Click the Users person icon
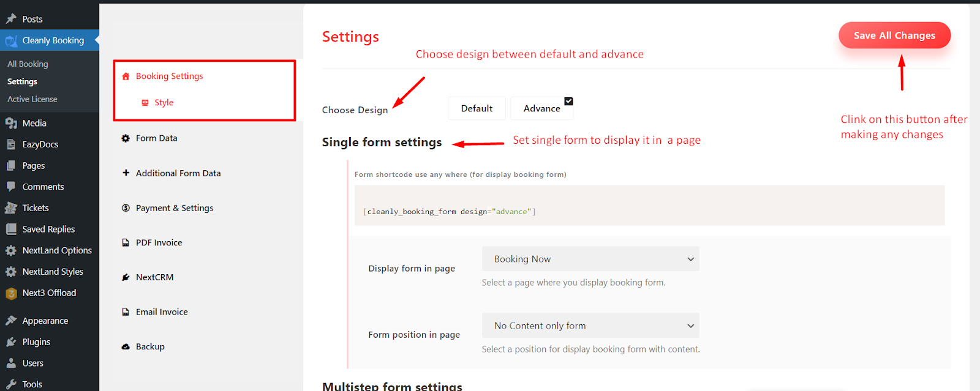This screenshot has height=391, width=980. [x=11, y=363]
